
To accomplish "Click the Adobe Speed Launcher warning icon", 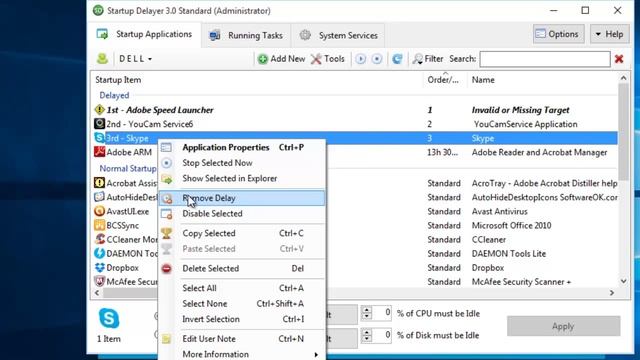I will pos(99,110).
